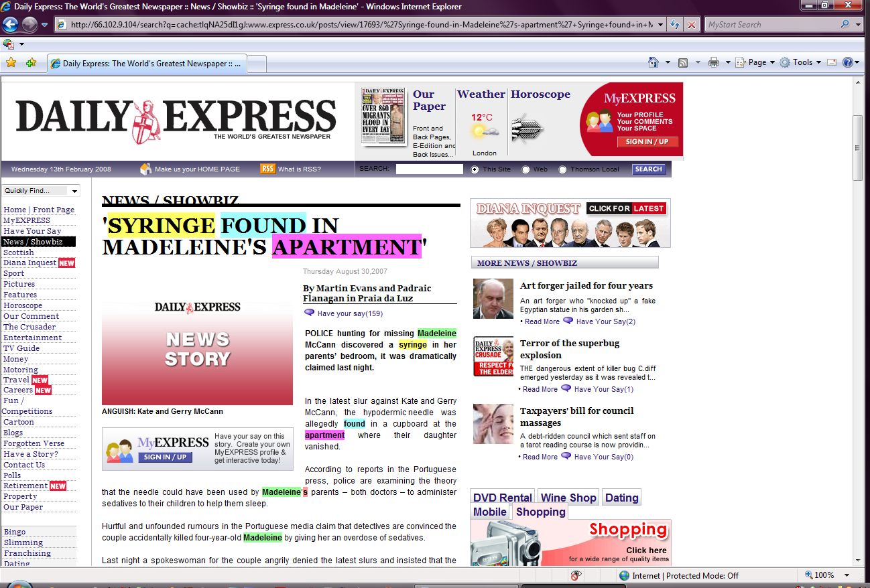Select the 'Web' search radio button

coord(525,169)
